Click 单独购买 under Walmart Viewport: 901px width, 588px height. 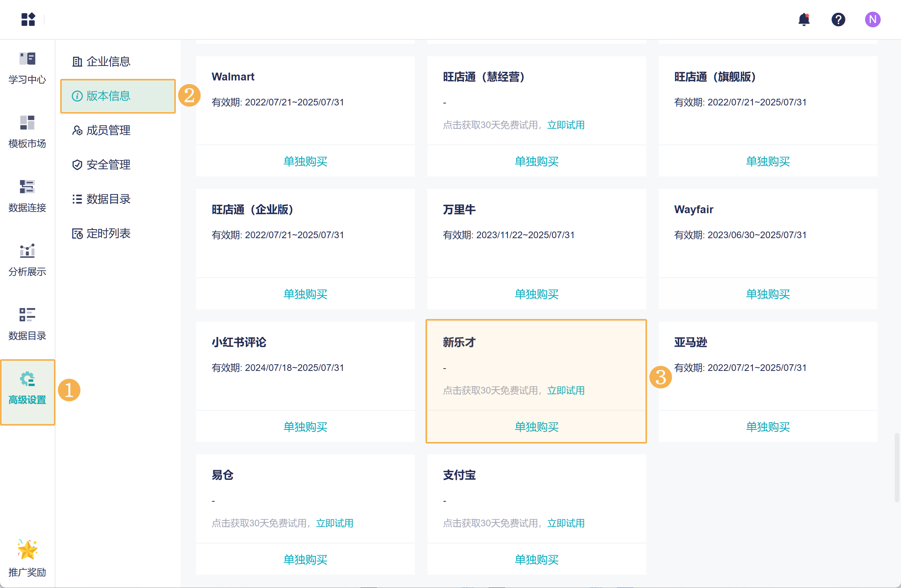click(305, 161)
